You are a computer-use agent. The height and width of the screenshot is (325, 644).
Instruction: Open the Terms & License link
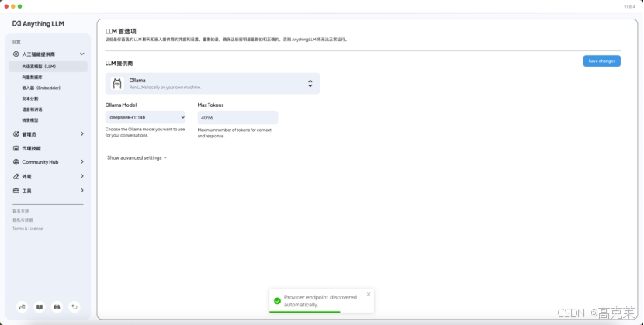click(27, 229)
